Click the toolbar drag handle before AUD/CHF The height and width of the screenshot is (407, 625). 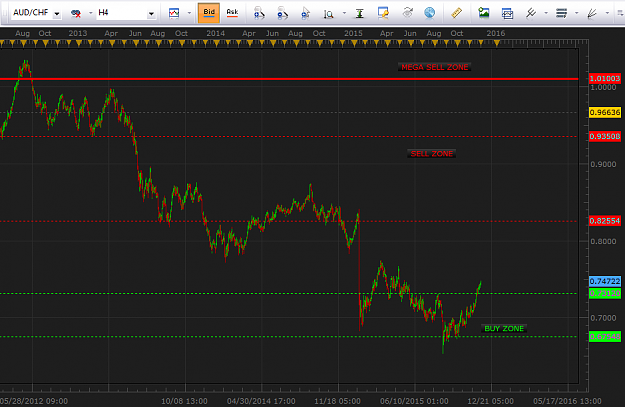click(4, 13)
